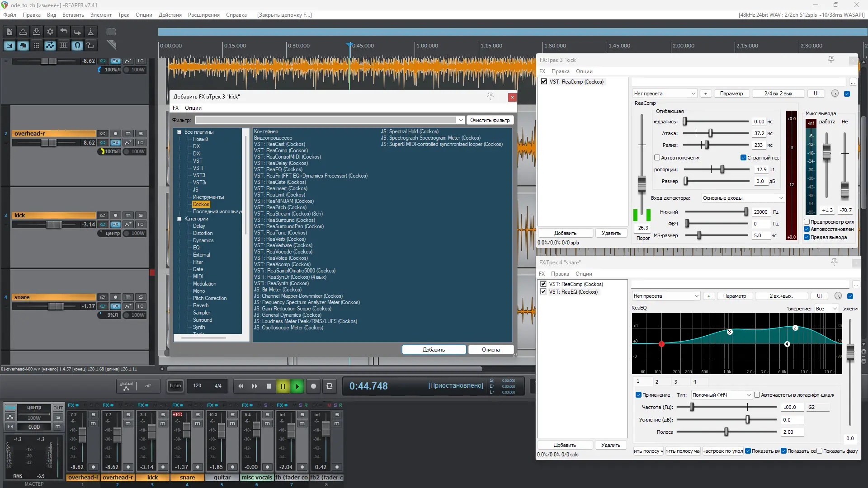Pin the kick FX window
868x488 pixels.
(x=831, y=60)
